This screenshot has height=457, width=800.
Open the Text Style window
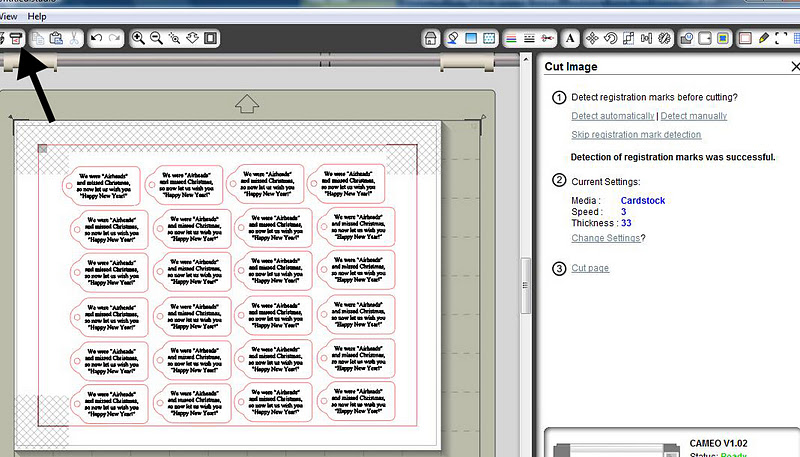click(x=570, y=38)
